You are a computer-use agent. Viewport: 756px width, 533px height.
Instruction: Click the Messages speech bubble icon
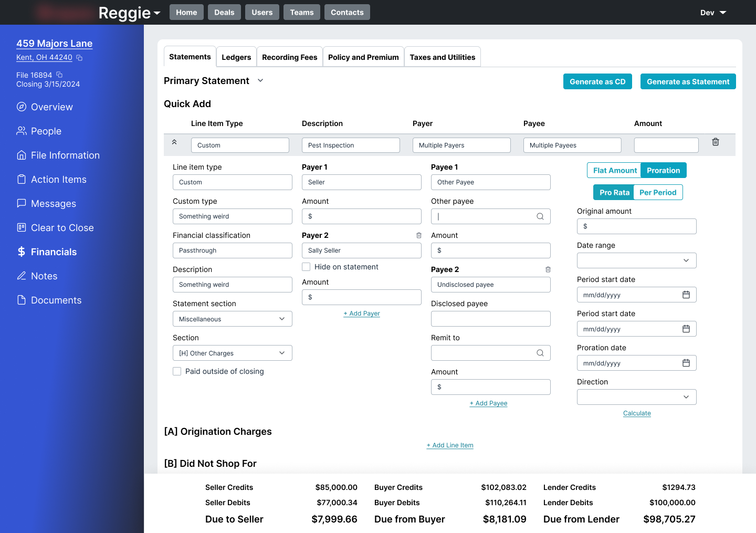click(22, 203)
